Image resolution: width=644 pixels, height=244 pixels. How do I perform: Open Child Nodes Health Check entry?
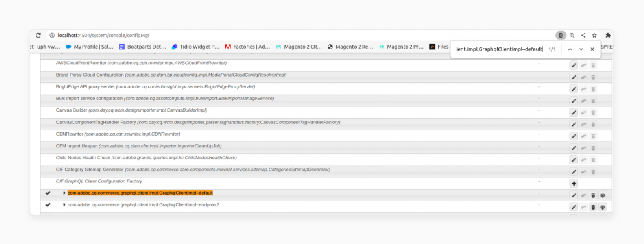pyautogui.click(x=146, y=158)
